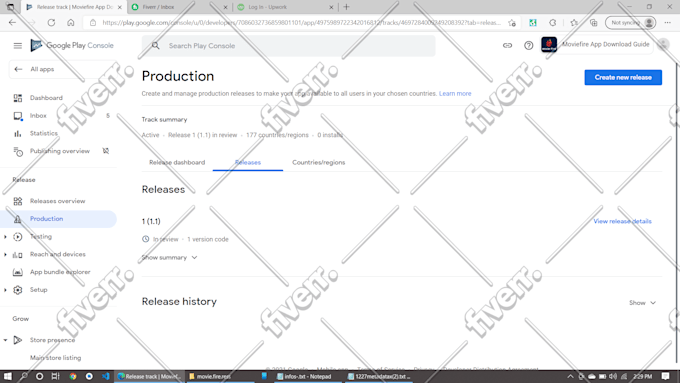Open Statistics in the sidebar

click(43, 133)
